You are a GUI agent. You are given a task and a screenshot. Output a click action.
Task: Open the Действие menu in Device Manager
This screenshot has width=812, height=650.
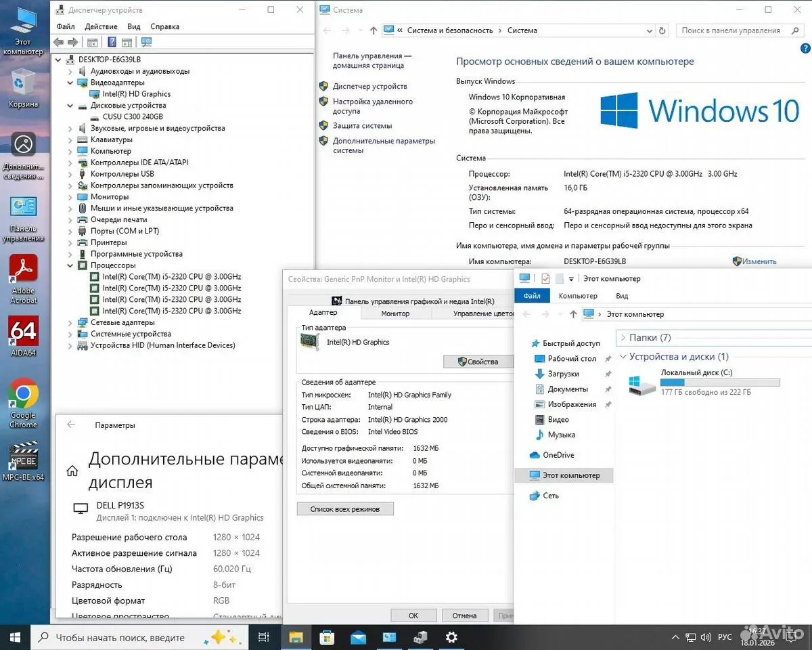click(x=101, y=26)
